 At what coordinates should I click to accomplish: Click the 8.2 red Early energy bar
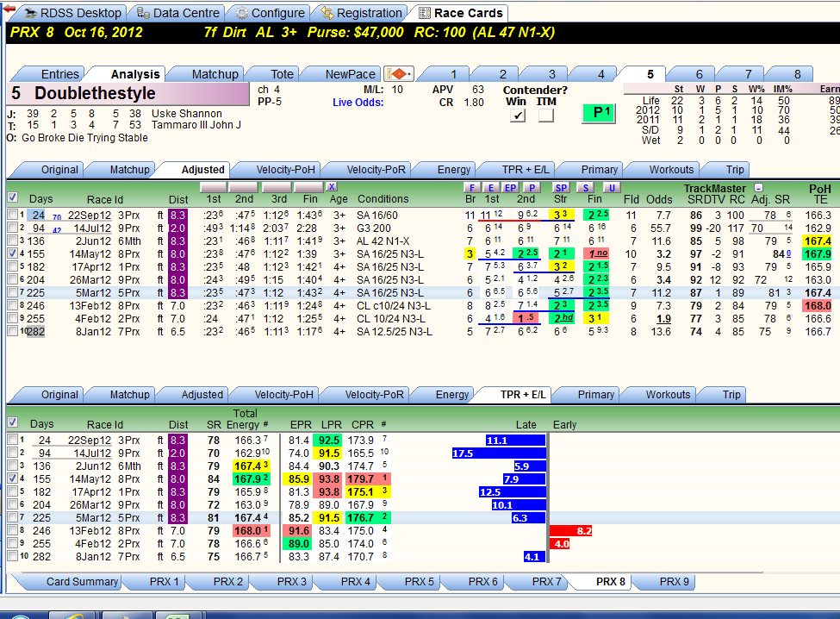(x=571, y=530)
